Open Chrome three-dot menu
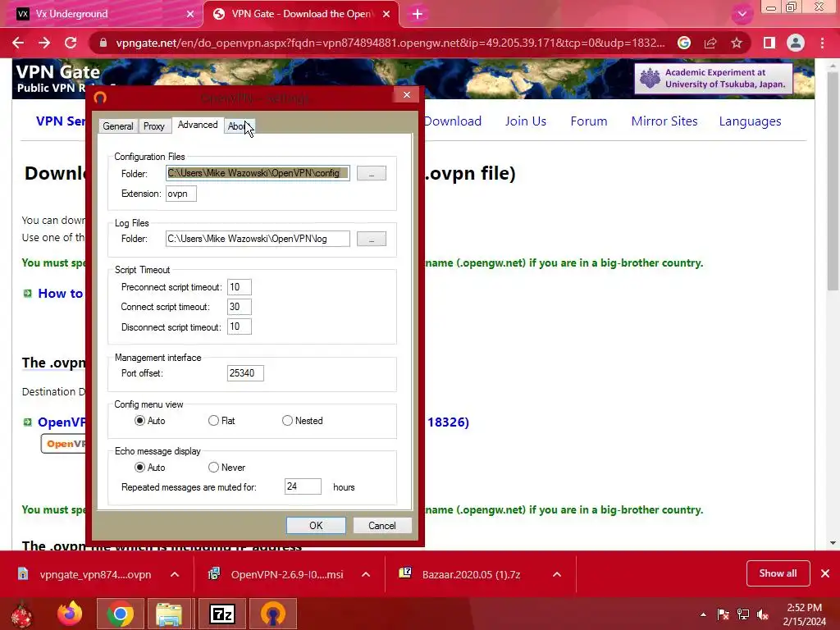The image size is (840, 630). (822, 43)
